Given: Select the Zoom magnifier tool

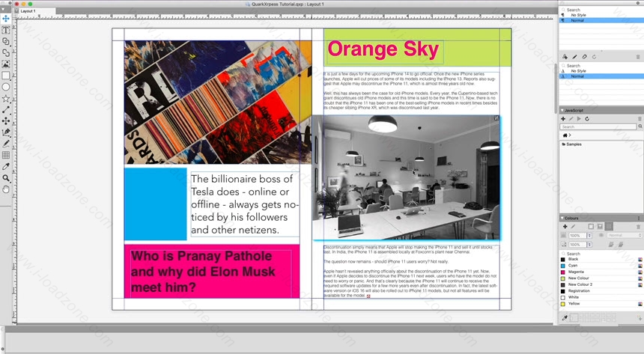Looking at the screenshot, I should coord(6,178).
